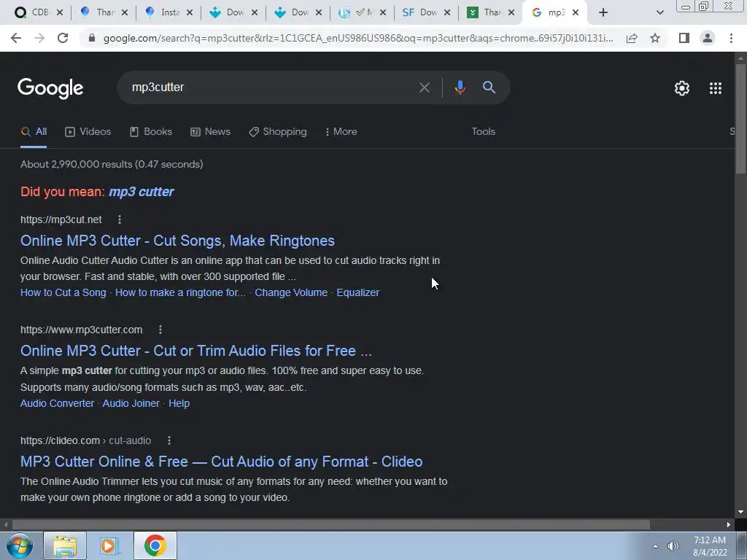The width and height of the screenshot is (747, 560).
Task: Start voice search with microphone
Action: tap(460, 87)
